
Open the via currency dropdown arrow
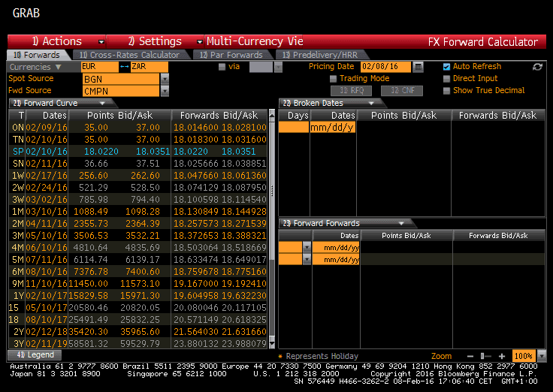pyautogui.click(x=278, y=67)
